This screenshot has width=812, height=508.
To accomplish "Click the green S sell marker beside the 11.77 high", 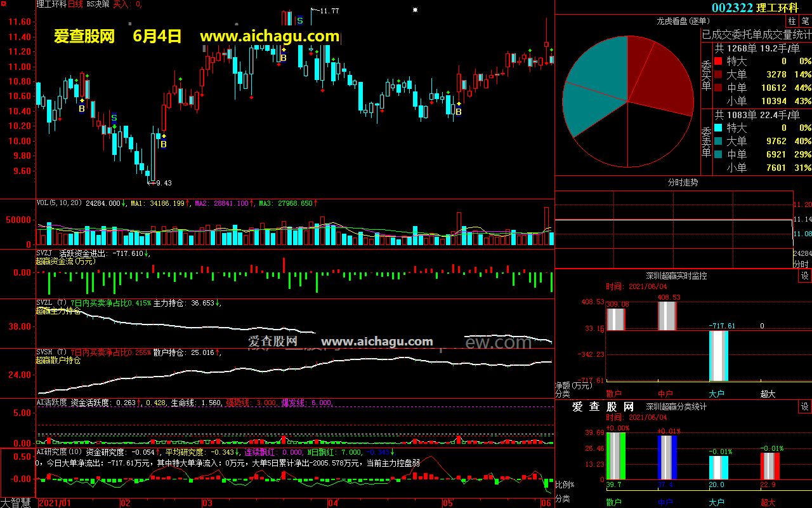I will [300, 20].
